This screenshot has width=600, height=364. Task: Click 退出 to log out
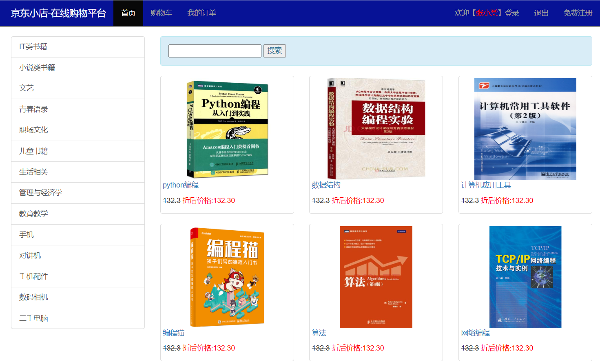pyautogui.click(x=541, y=13)
